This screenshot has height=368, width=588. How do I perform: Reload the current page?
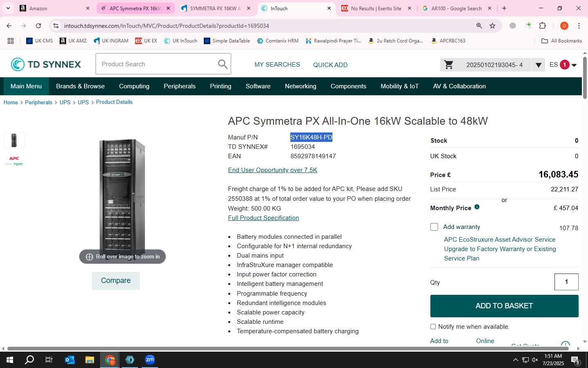[x=38, y=26]
